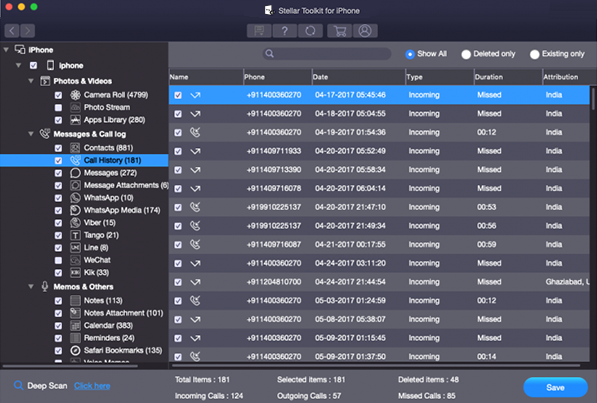Check the Photo Stream checkbox
This screenshot has height=403, width=597.
pos(58,108)
